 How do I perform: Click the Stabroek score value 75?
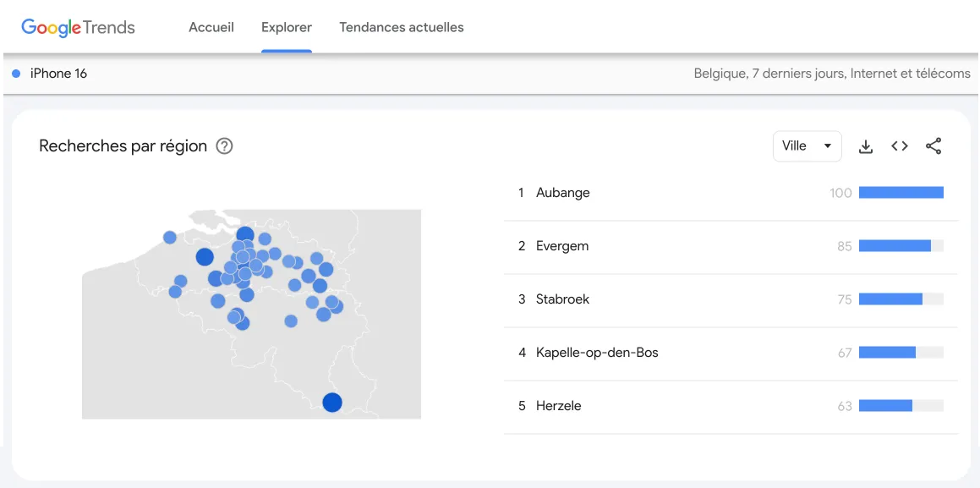(845, 300)
